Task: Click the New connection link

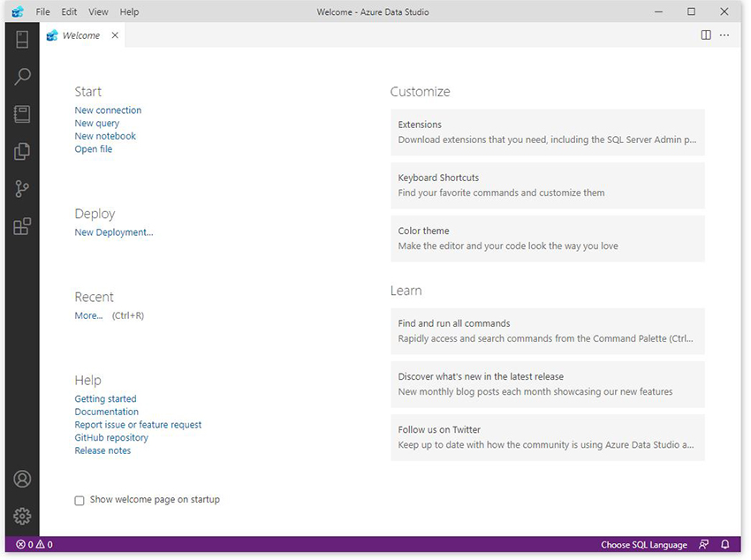Action: 108,110
